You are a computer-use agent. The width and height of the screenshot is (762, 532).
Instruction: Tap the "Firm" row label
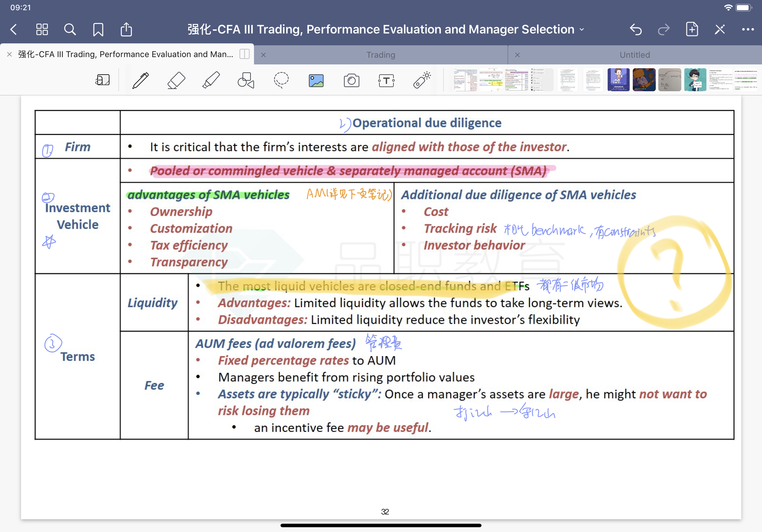[x=78, y=147]
